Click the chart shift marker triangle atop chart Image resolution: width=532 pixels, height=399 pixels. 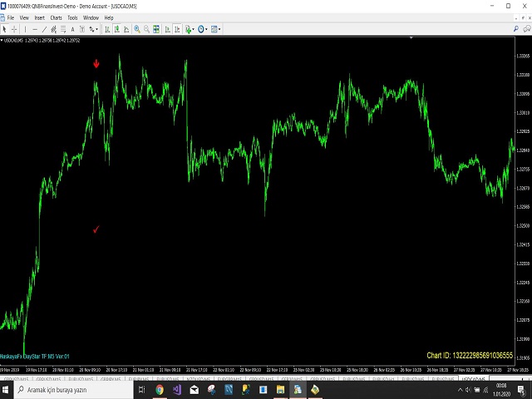tap(411, 38)
